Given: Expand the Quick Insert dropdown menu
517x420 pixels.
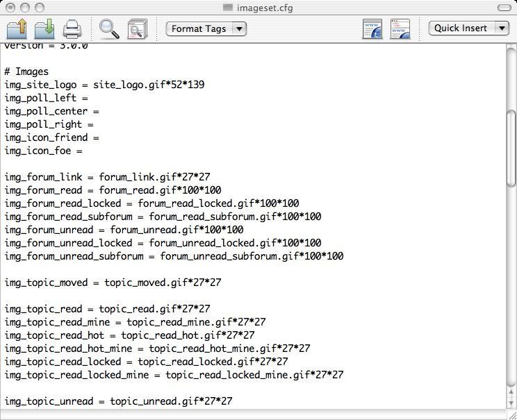Looking at the screenshot, I should coord(469,28).
